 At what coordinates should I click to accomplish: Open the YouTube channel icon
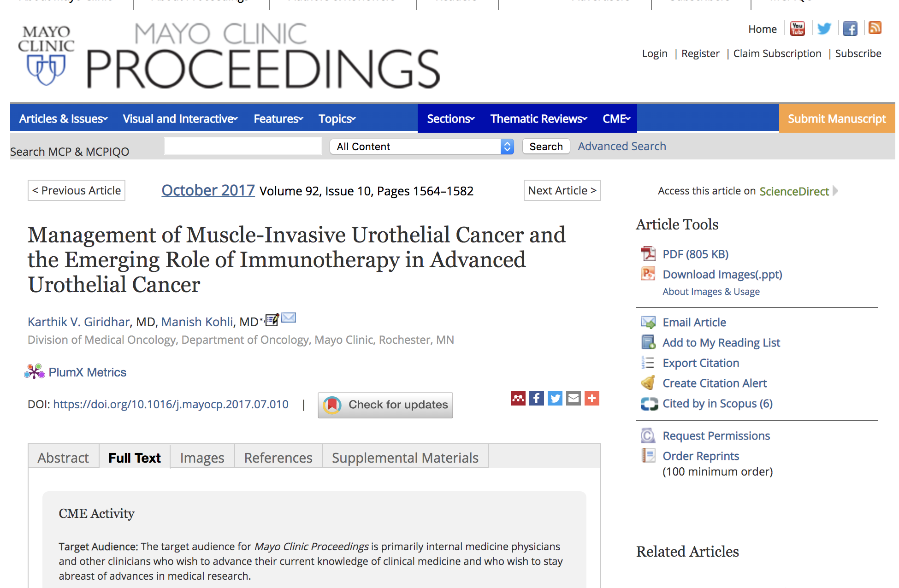[797, 29]
